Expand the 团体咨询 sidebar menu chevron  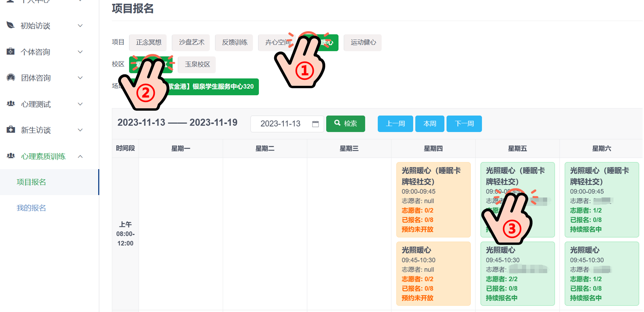coord(80,78)
